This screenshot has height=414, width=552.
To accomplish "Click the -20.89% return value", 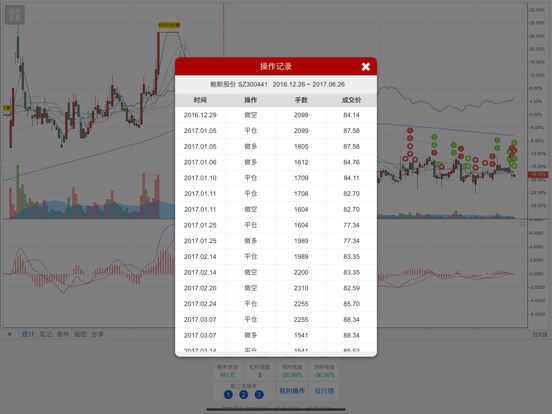I will pos(292,375).
